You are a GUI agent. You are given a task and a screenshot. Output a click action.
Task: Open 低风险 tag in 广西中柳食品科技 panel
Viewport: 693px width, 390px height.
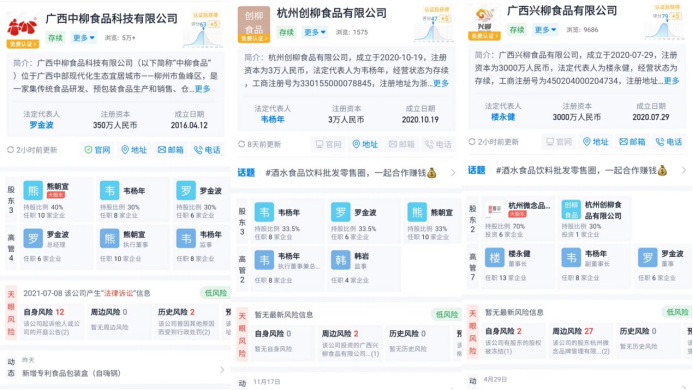[215, 293]
